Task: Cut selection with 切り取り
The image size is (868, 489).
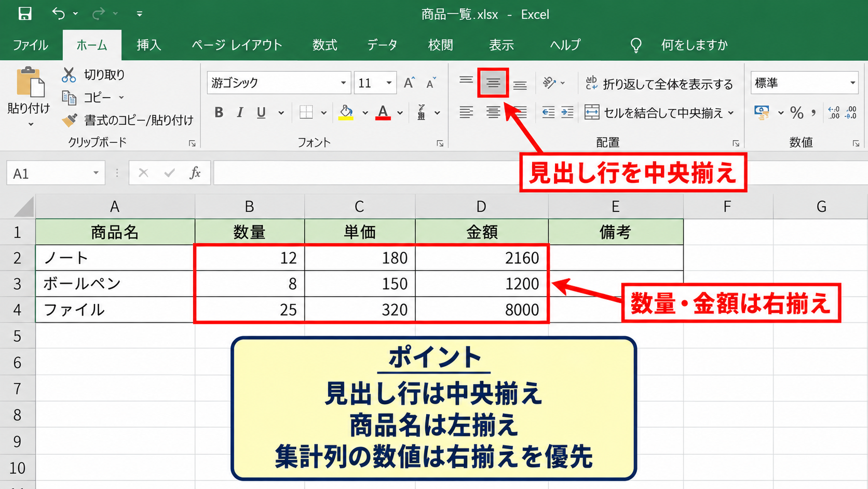Action: point(93,75)
